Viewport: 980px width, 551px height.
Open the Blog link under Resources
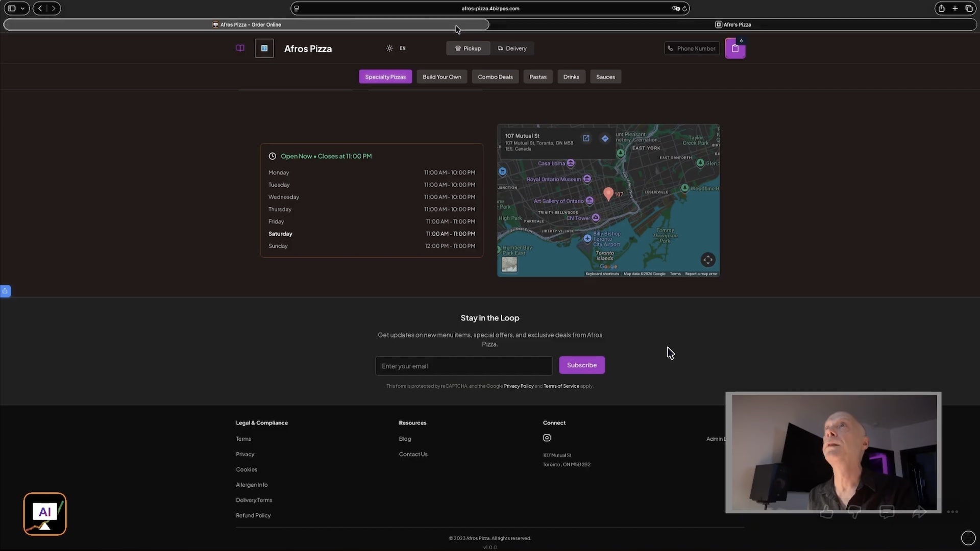click(x=405, y=439)
